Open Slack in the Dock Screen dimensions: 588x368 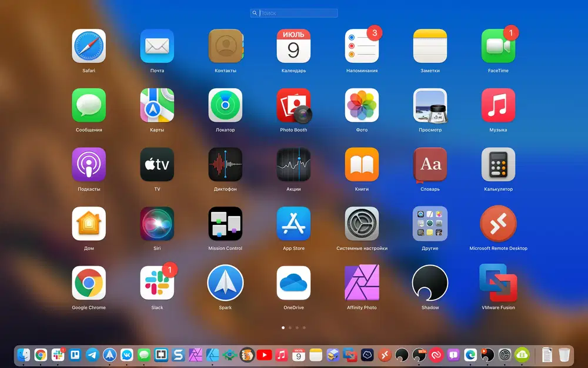(58, 355)
